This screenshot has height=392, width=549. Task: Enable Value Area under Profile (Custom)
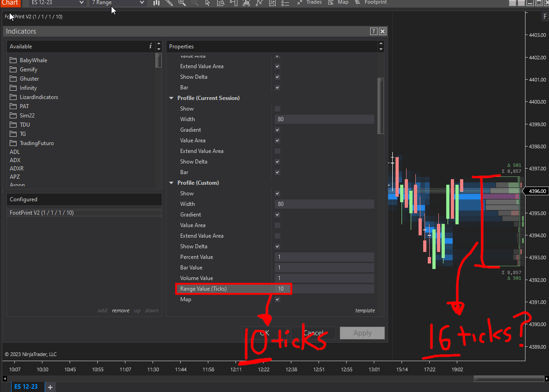tap(277, 225)
